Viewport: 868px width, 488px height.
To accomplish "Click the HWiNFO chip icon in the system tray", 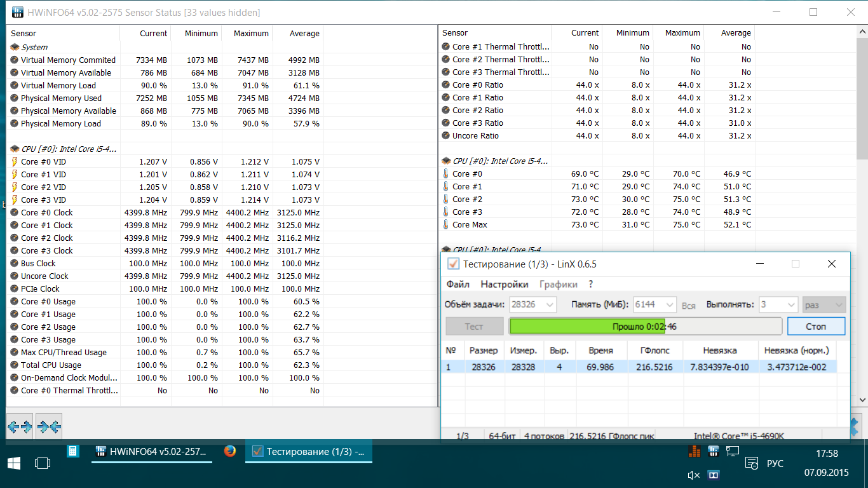I will coord(713,451).
